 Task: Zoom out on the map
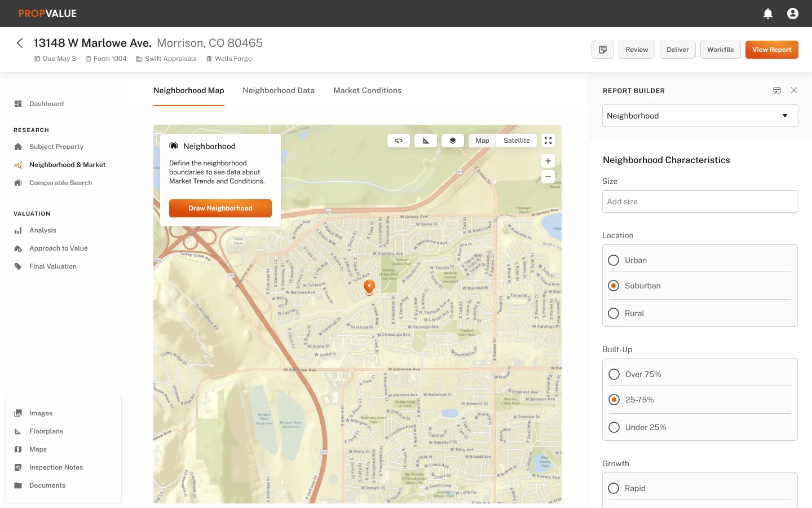[548, 177]
